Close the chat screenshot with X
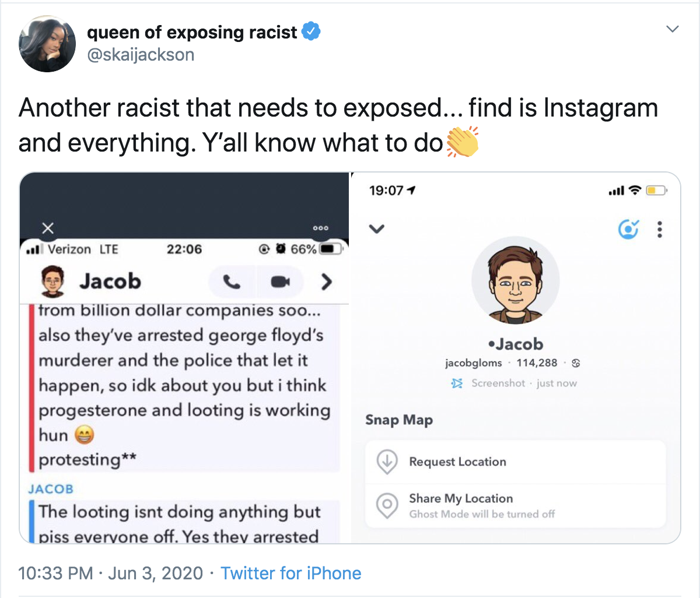 point(48,227)
